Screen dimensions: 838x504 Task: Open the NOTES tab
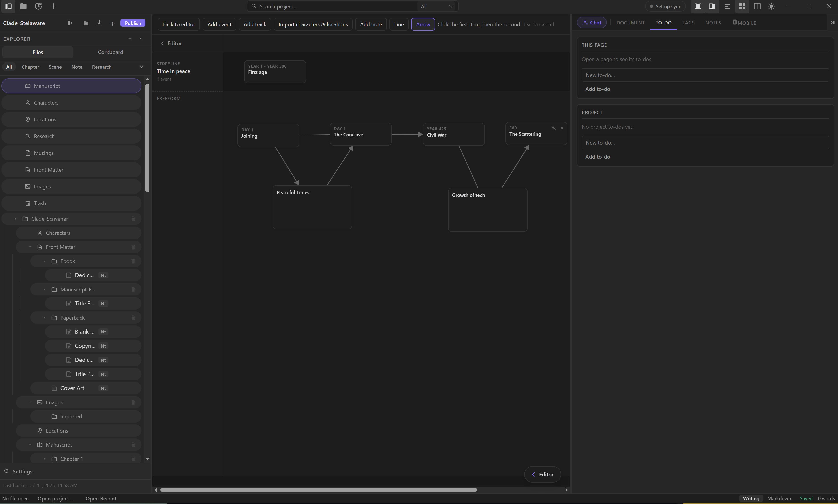(x=713, y=23)
